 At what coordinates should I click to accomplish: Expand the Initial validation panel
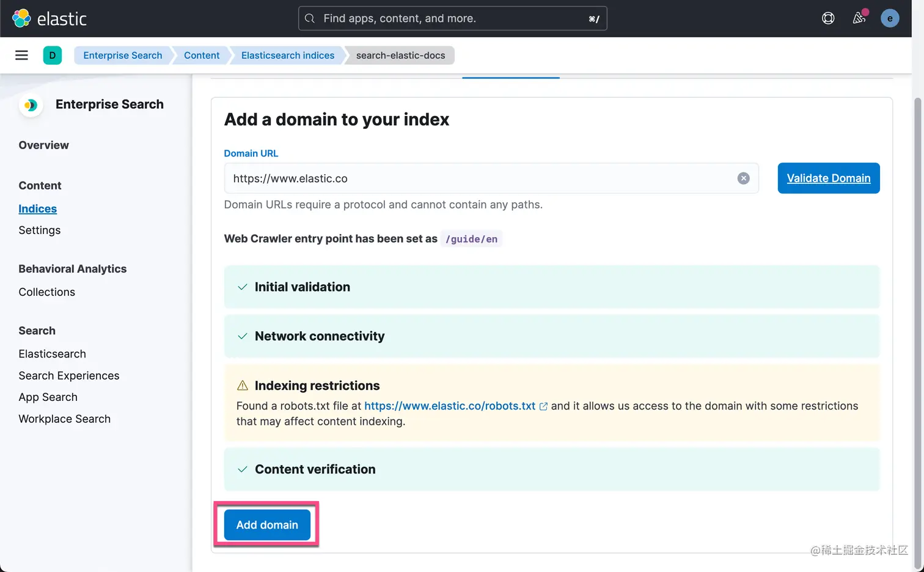pyautogui.click(x=552, y=287)
